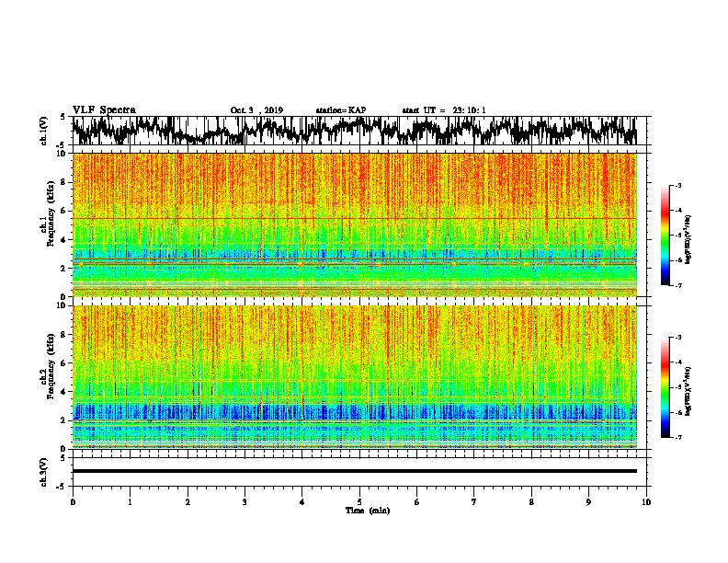Click the ch.1 'Frequency (kHz)' axis label
The height and width of the screenshot is (563, 728).
click(x=51, y=214)
